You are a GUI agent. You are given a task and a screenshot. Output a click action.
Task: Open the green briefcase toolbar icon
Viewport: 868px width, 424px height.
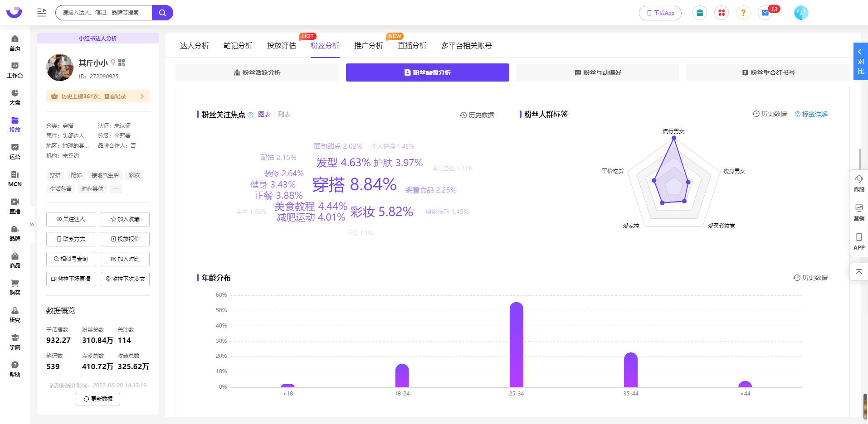700,13
